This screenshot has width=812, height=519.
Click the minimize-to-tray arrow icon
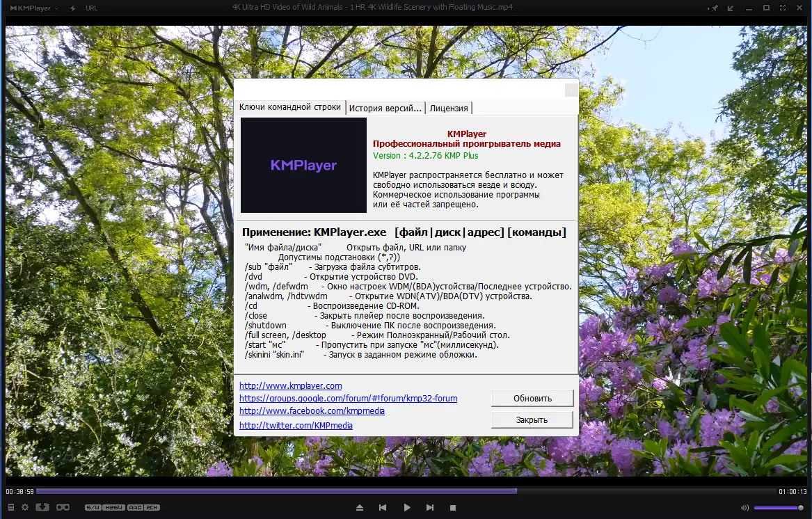pyautogui.click(x=731, y=8)
